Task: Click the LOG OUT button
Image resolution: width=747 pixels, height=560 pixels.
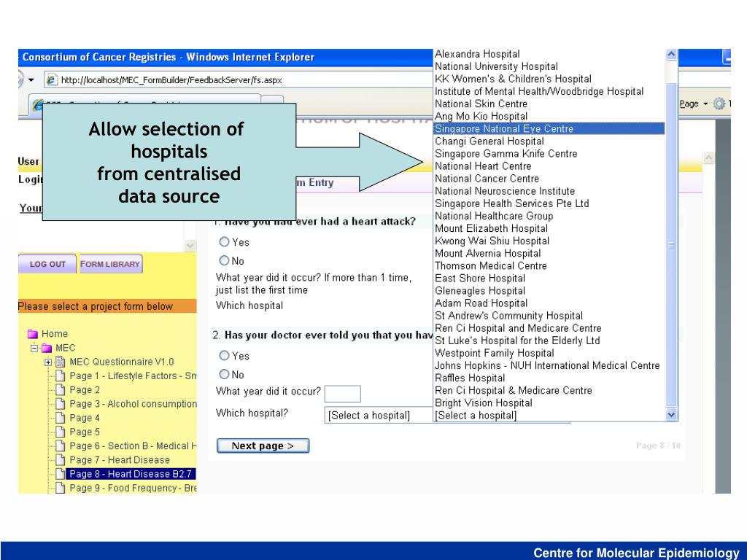Action: 47,264
